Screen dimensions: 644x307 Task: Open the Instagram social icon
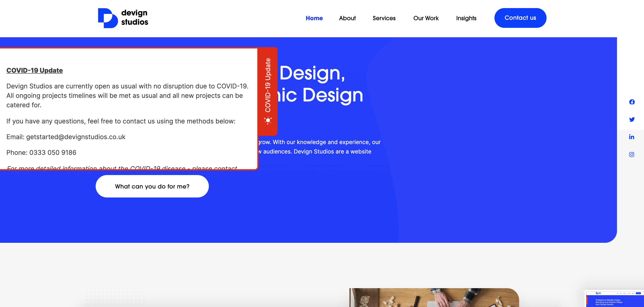coord(631,154)
